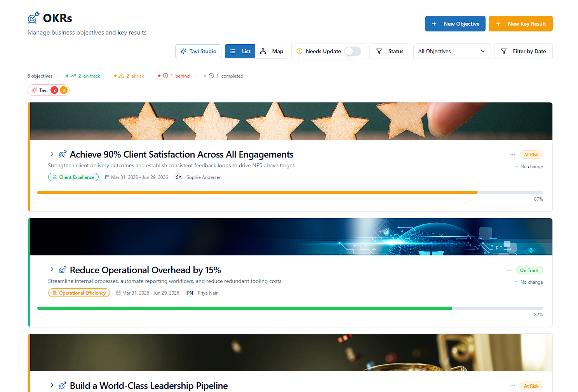This screenshot has height=392, width=578.
Task: Open more options for Leadership Pipeline objective
Action: pos(513,386)
